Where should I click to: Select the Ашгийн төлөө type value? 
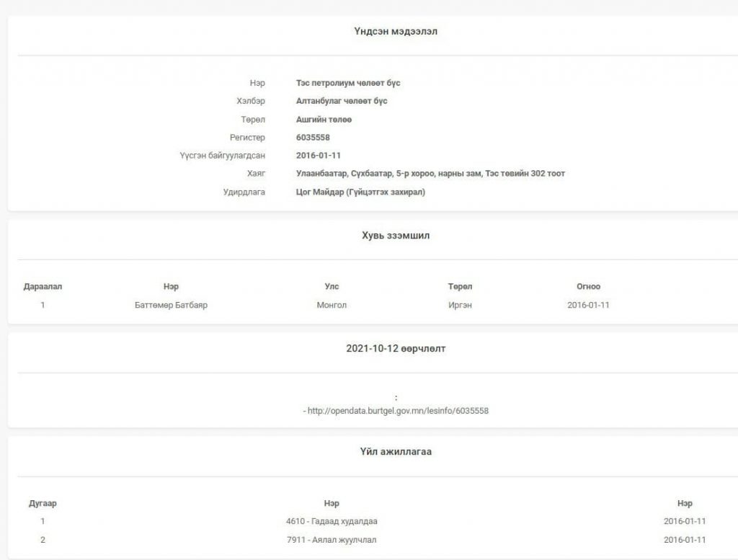coord(324,120)
